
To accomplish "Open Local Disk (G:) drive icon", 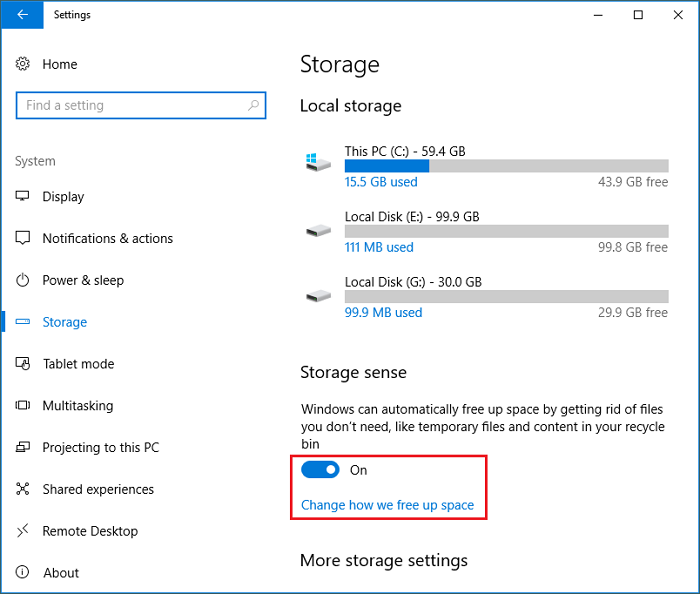I will (x=318, y=296).
